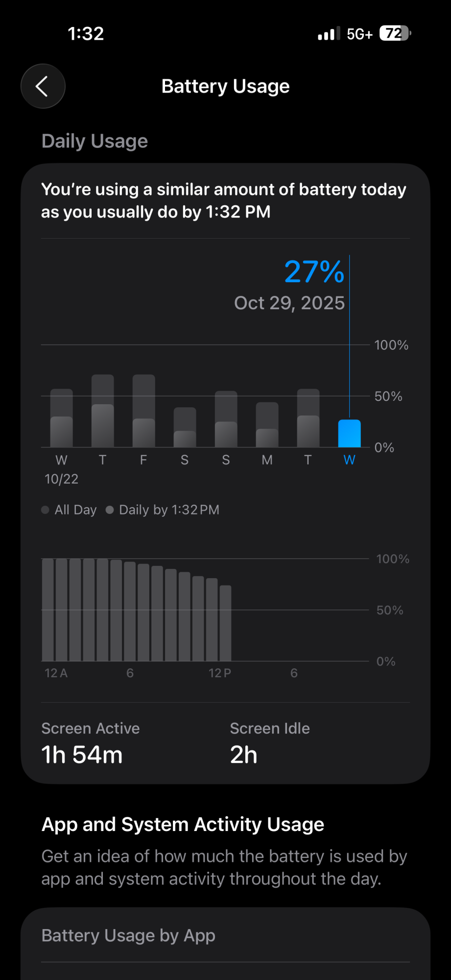
Task: Tap the last, shortest hourly battery level bar
Action: click(225, 623)
